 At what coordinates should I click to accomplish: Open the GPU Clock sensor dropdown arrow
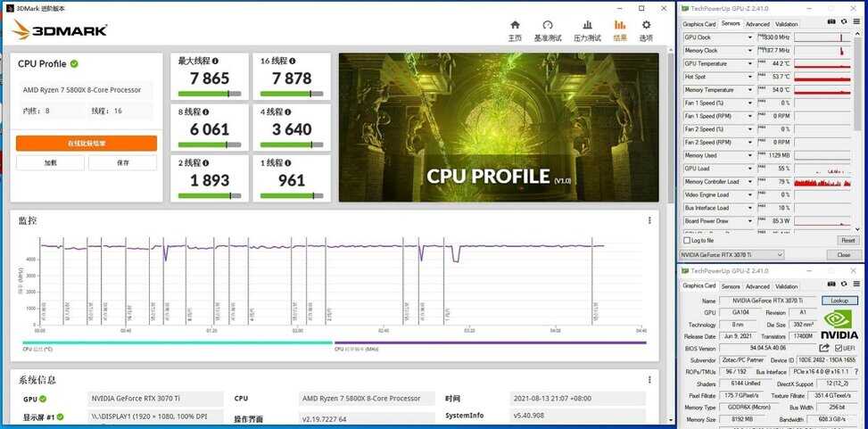click(750, 37)
